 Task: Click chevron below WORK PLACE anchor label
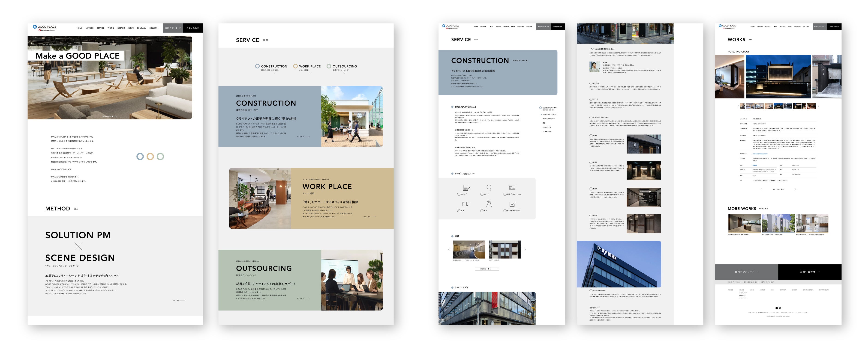[310, 73]
